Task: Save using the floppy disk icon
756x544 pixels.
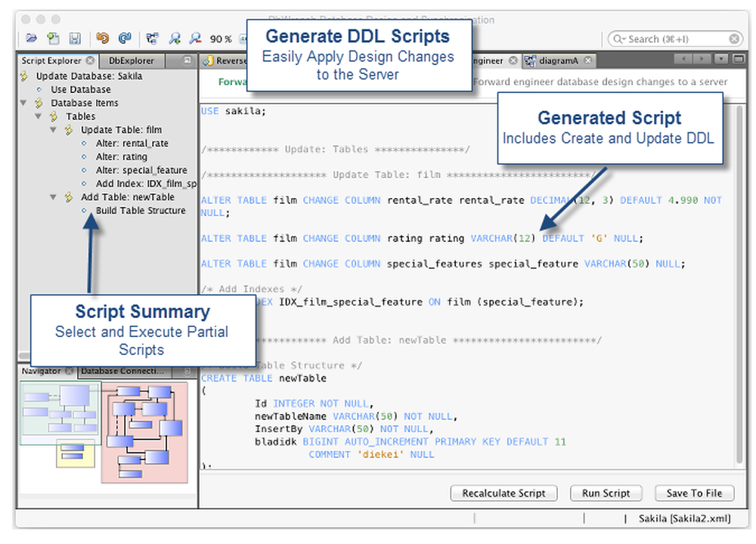Action: (x=75, y=38)
